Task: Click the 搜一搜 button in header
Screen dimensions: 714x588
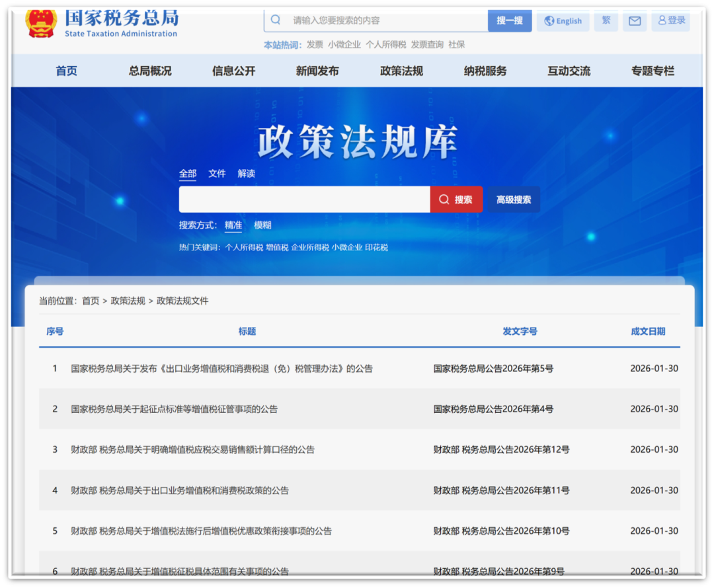Action: [509, 20]
